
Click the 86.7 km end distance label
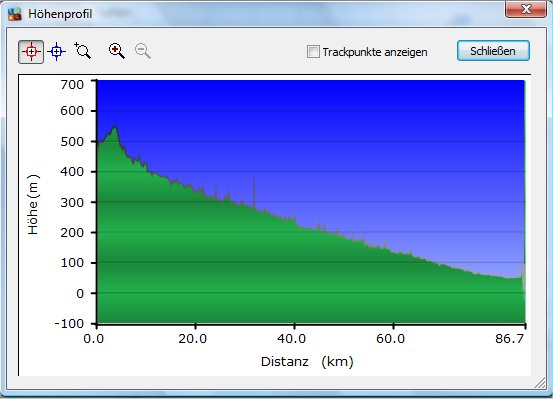pos(510,339)
